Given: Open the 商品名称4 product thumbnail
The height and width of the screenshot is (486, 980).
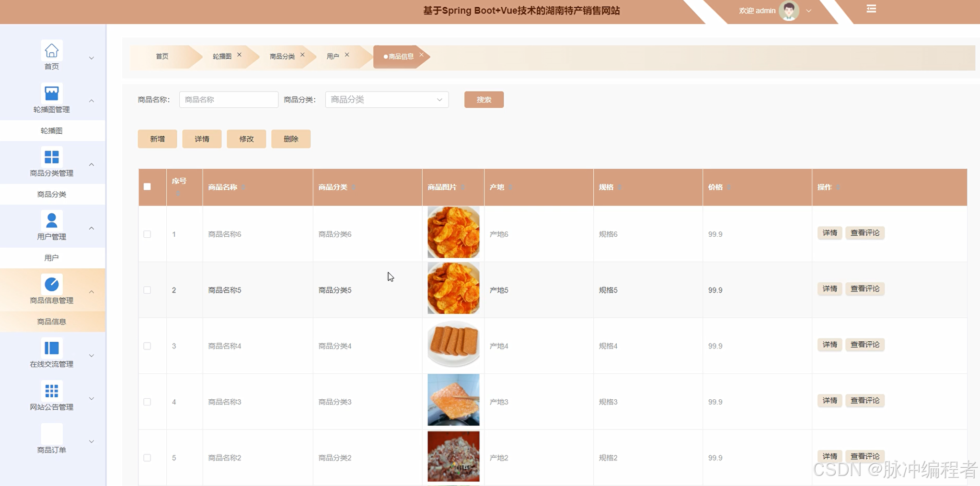Looking at the screenshot, I should 453,344.
